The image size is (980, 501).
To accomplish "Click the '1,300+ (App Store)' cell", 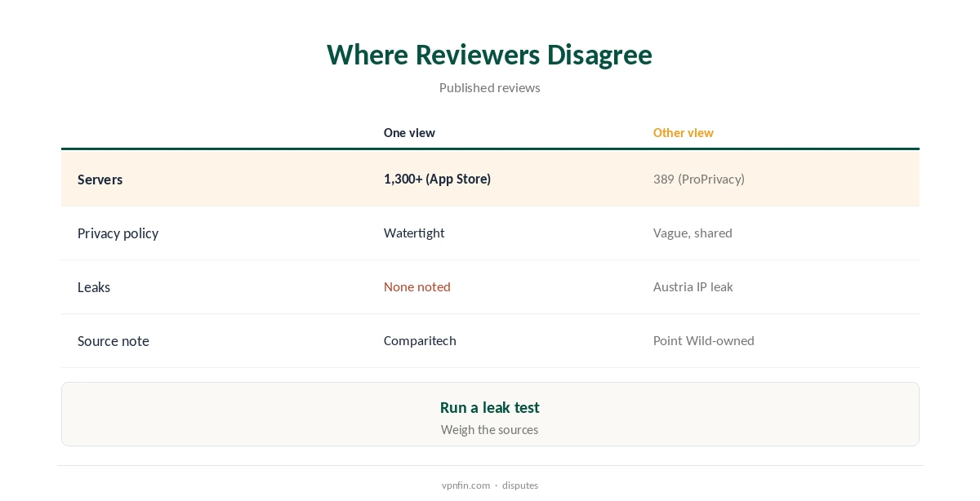I will pos(437,179).
